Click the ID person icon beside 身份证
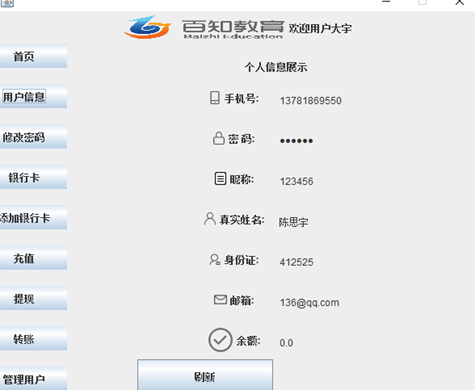475x390 pixels. (215, 260)
